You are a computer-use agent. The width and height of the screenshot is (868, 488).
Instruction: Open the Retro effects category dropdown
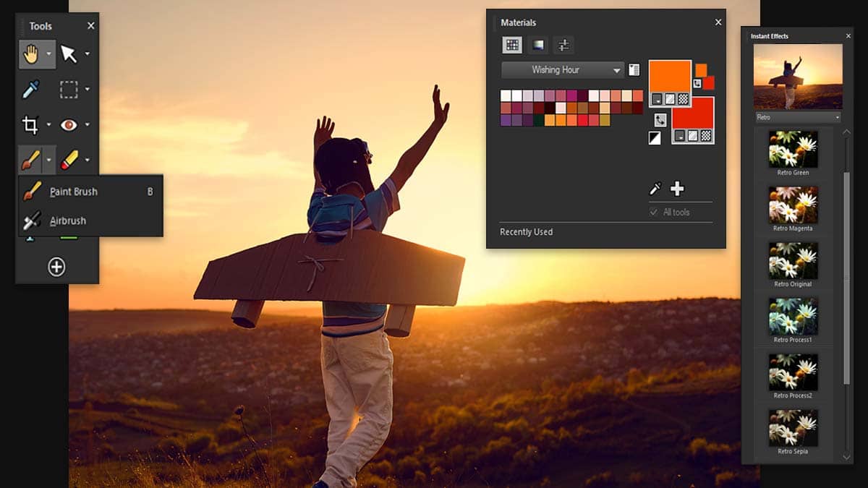coord(797,117)
